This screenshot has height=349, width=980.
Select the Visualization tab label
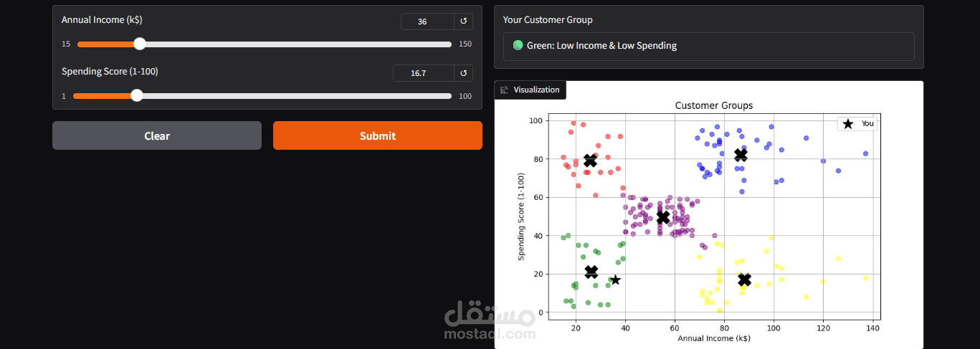(530, 90)
